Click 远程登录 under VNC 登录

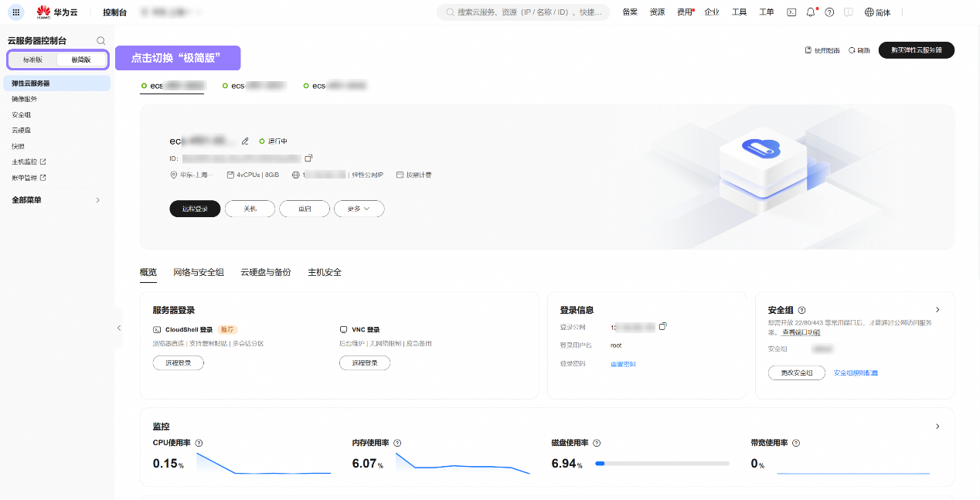[365, 363]
